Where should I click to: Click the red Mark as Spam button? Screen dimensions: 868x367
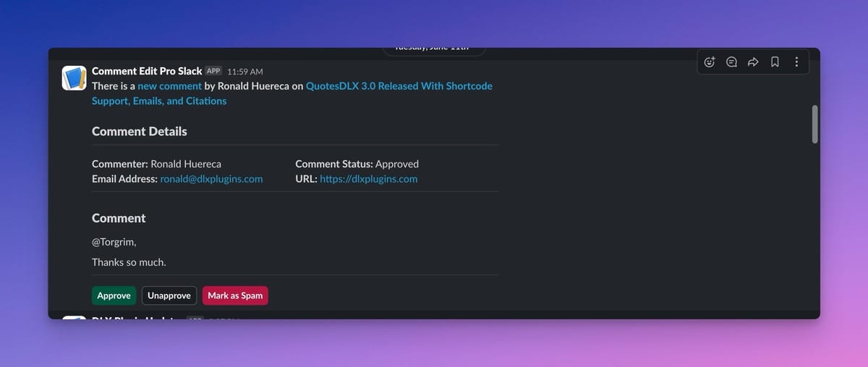tap(235, 295)
